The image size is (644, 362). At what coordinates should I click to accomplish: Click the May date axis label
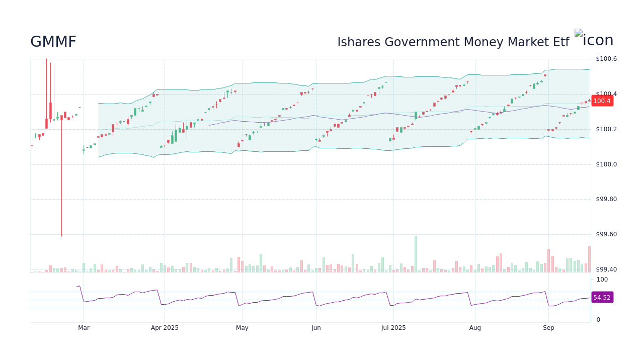[242, 328]
